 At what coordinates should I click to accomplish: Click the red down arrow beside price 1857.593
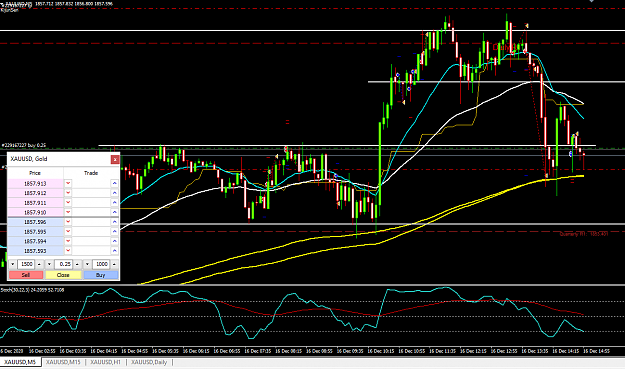coord(68,251)
